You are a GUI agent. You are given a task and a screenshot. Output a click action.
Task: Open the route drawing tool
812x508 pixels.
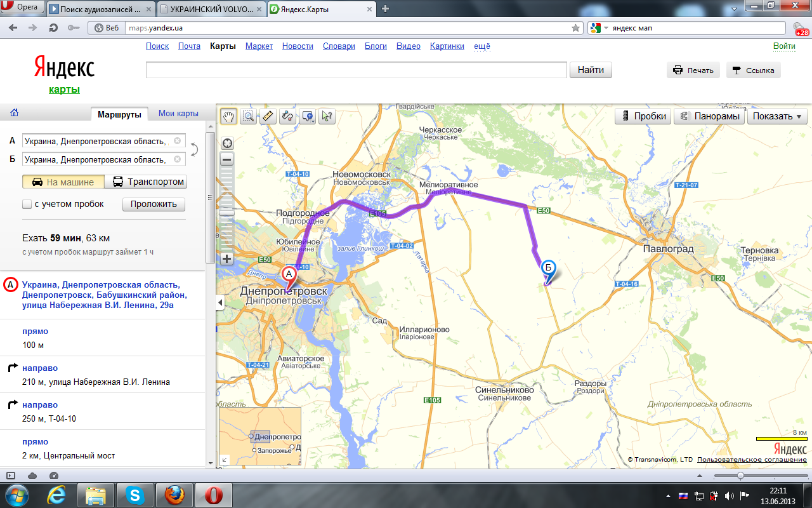click(287, 116)
